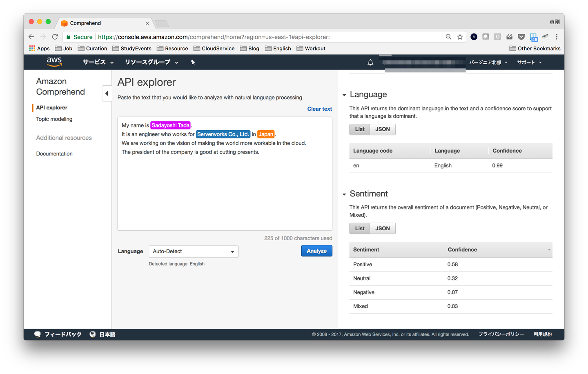Viewport: 588px width, 374px height.
Task: Open AWS notifications bell
Action: [x=370, y=62]
